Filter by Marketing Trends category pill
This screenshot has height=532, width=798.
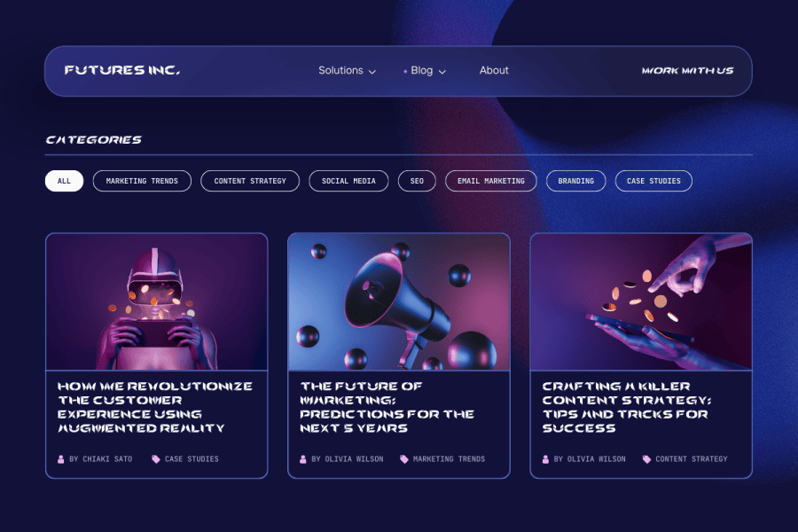point(142,181)
